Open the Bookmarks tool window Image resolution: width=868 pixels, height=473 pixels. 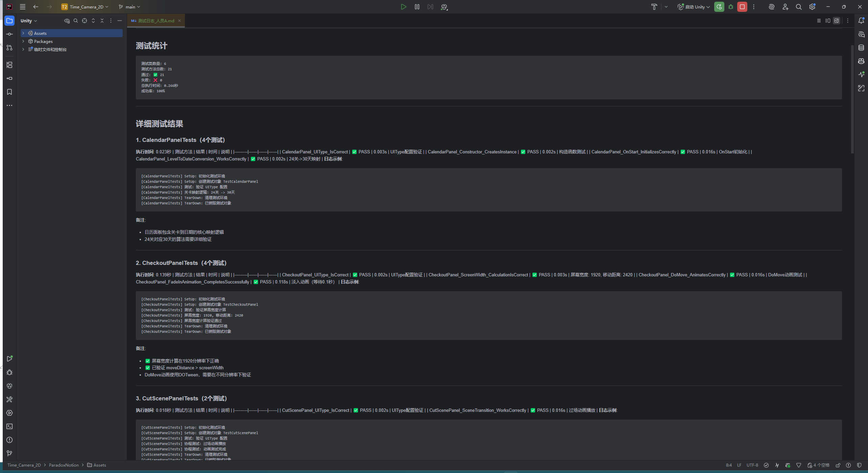click(9, 92)
